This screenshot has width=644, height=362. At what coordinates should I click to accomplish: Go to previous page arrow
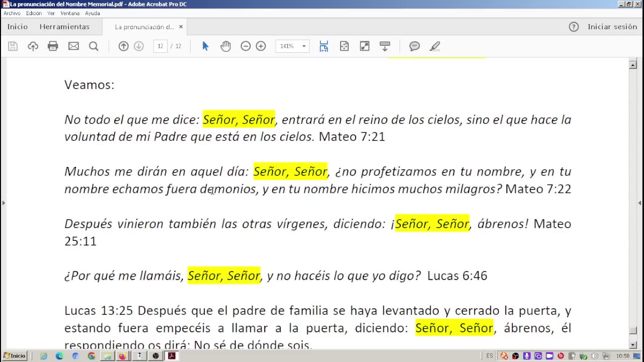(123, 46)
